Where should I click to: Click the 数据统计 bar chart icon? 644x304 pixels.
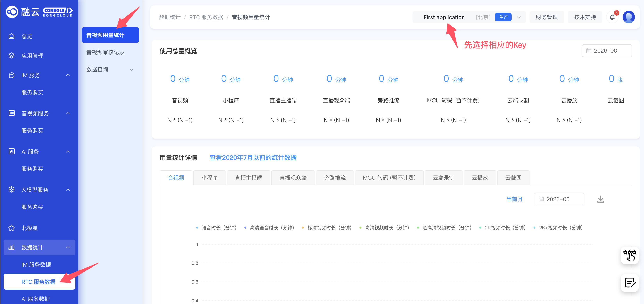12,247
